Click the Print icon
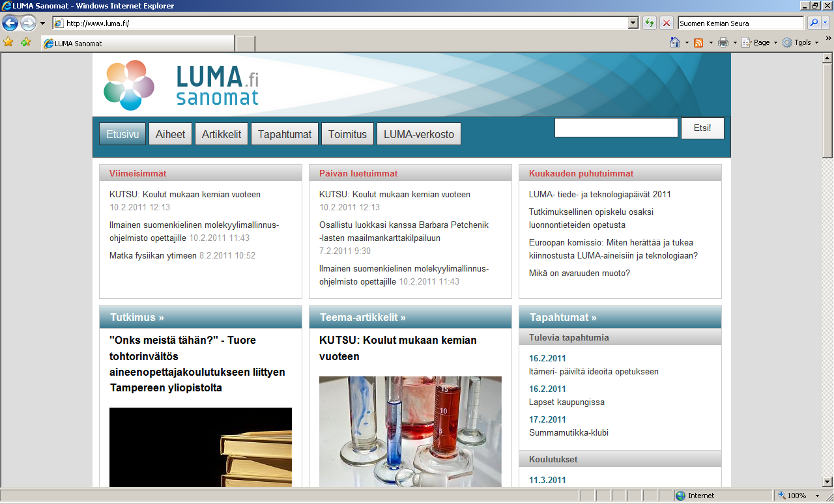This screenshot has height=504, width=834. click(x=723, y=42)
